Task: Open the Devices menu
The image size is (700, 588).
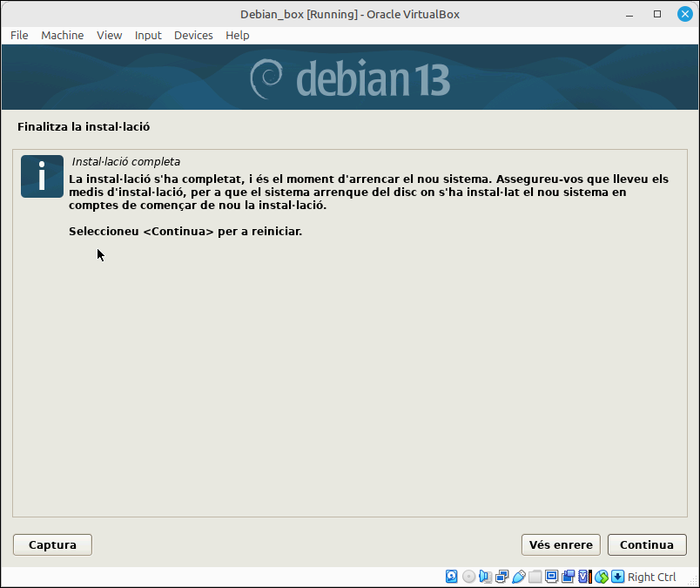Action: point(193,36)
